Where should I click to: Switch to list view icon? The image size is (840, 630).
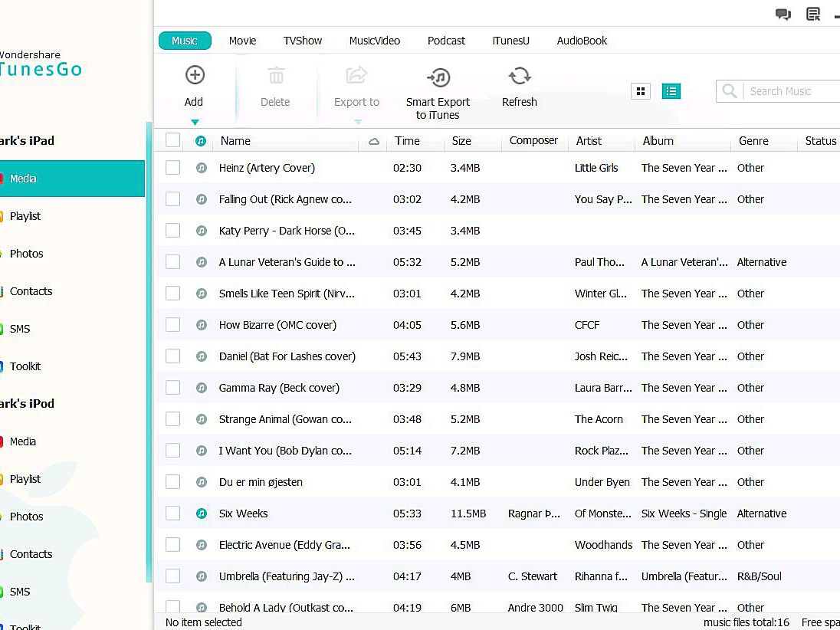point(671,92)
